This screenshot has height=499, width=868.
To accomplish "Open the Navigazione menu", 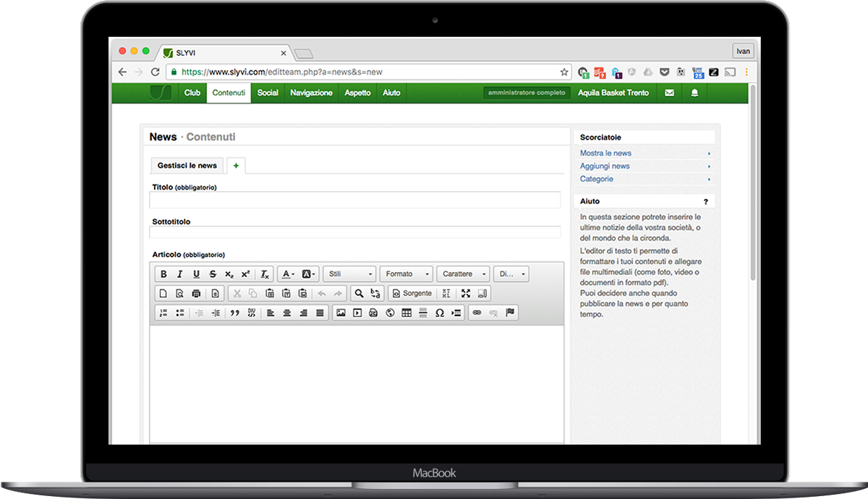I will pos(311,93).
